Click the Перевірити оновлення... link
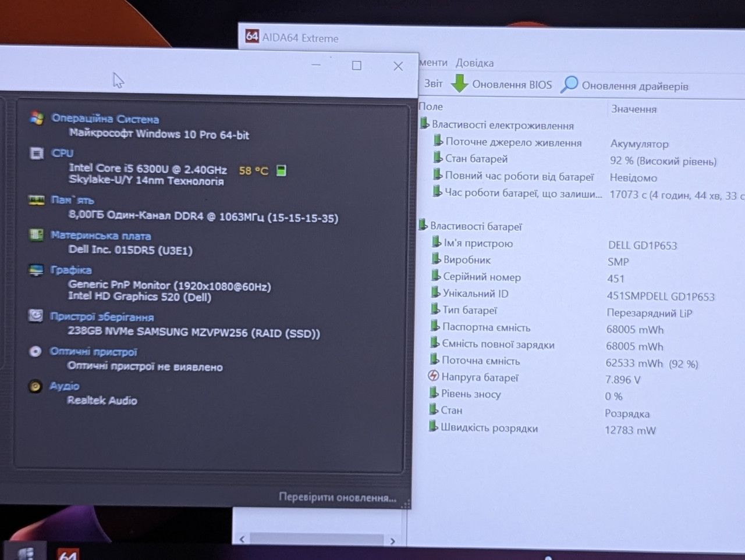The height and width of the screenshot is (560, 745). (x=338, y=497)
